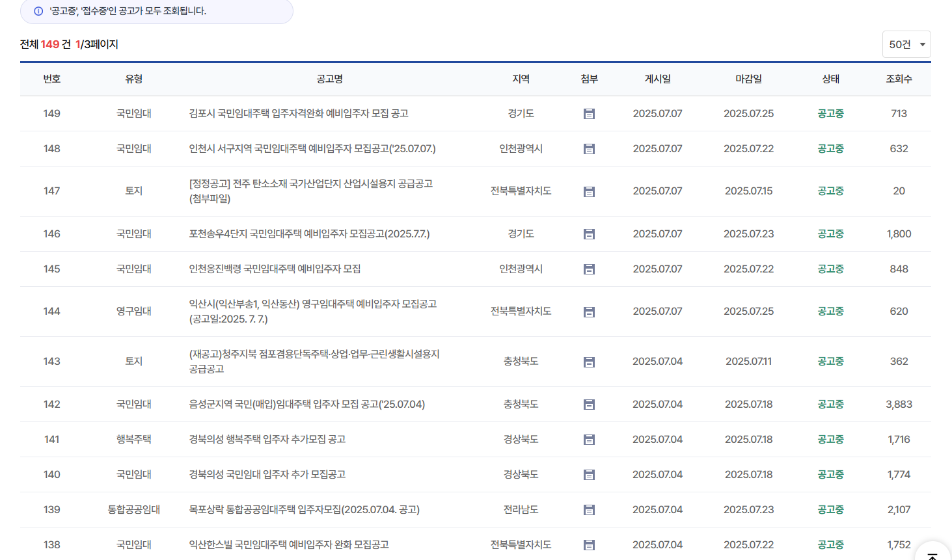Open attachment icon for notice 143

pos(589,362)
